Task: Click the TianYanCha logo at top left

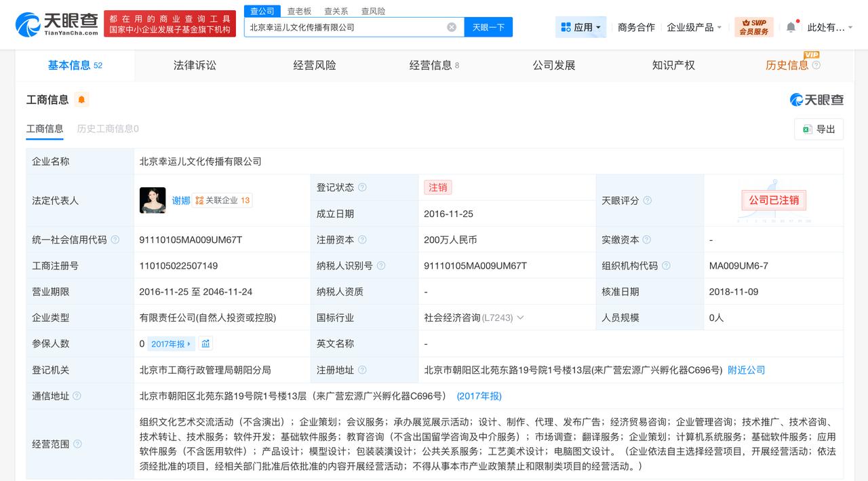Action: click(57, 24)
